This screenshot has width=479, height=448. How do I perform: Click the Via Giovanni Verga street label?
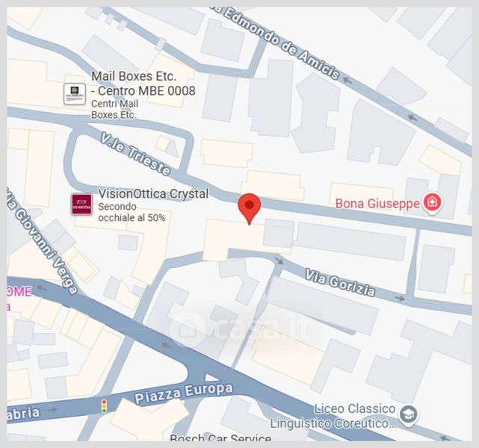43,241
